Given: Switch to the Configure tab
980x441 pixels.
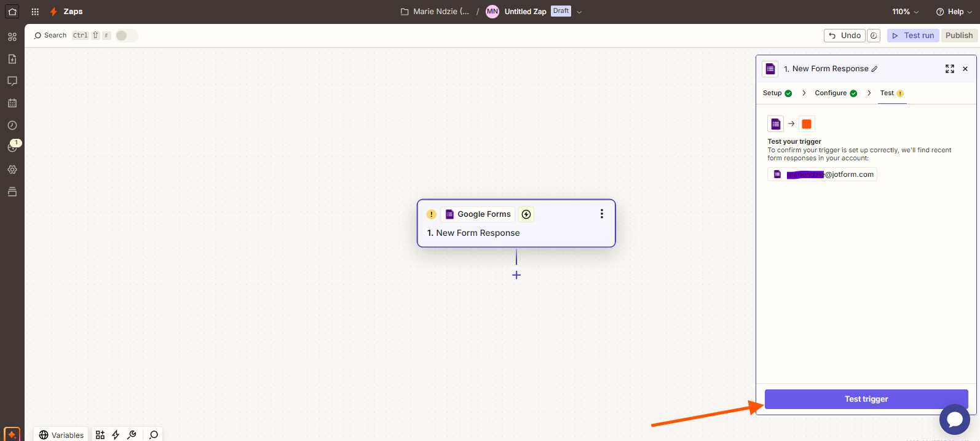Looking at the screenshot, I should point(836,93).
